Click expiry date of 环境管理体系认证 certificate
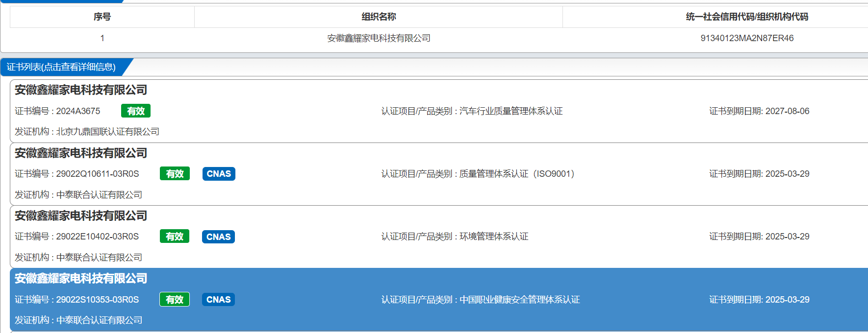The width and height of the screenshot is (868, 333). (787, 237)
